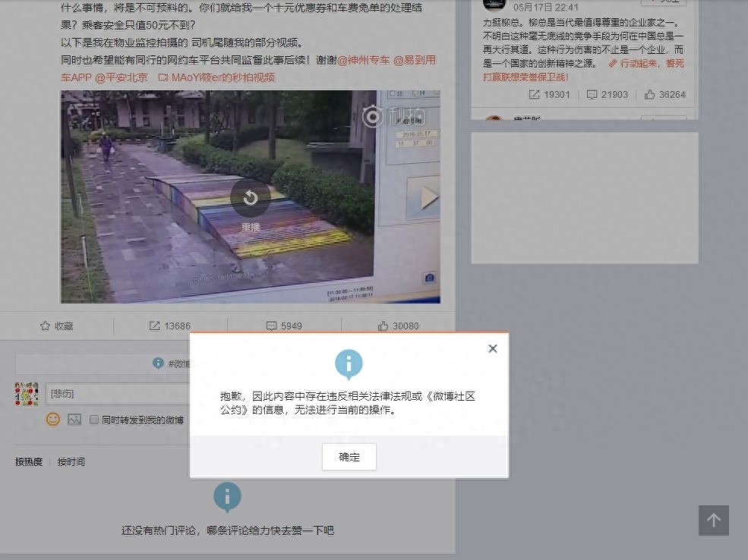Viewport: 748px width, 560px height.
Task: Click sidebar post timestamp 05月17日 22:41
Action: (x=546, y=7)
